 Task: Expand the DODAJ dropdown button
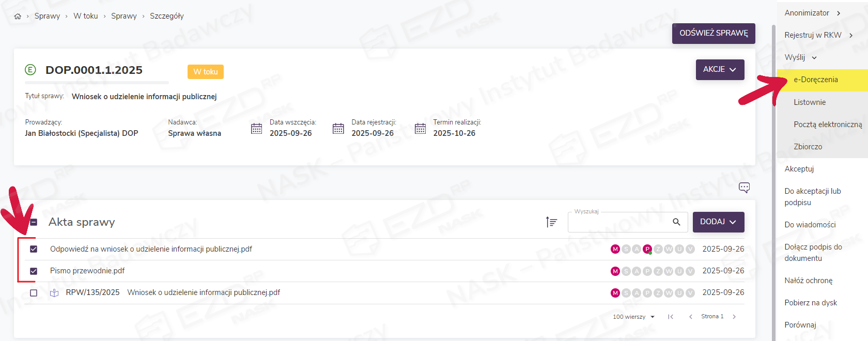click(x=718, y=222)
